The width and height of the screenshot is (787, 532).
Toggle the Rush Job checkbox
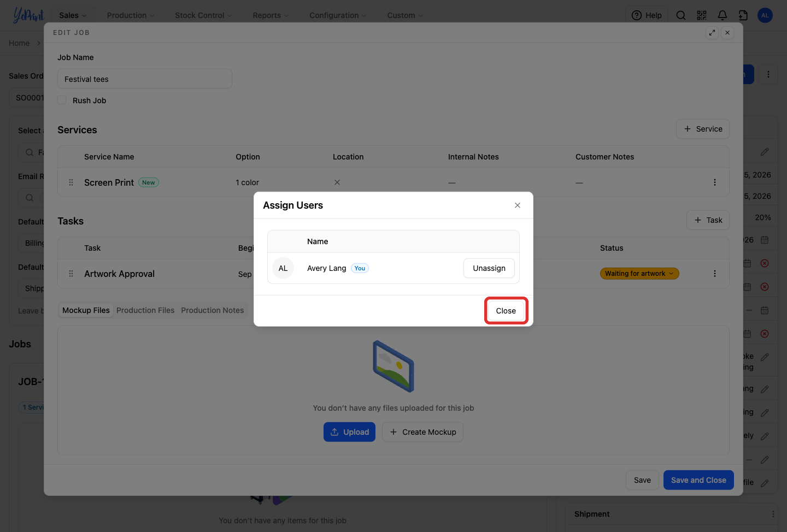62,101
